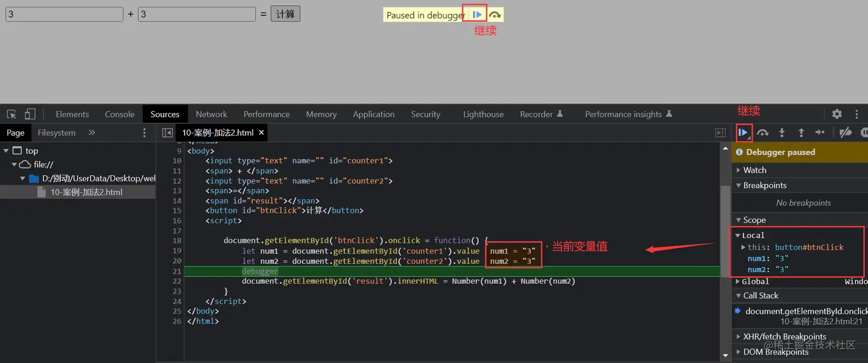Hide the debugger sidebar
Image resolution: width=868 pixels, height=363 pixels.
[x=720, y=132]
